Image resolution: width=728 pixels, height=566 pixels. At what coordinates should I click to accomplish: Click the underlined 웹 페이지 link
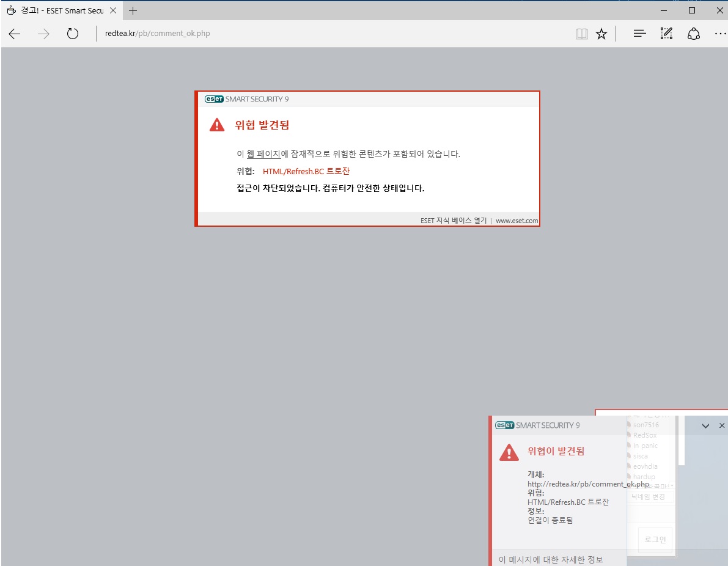263,154
